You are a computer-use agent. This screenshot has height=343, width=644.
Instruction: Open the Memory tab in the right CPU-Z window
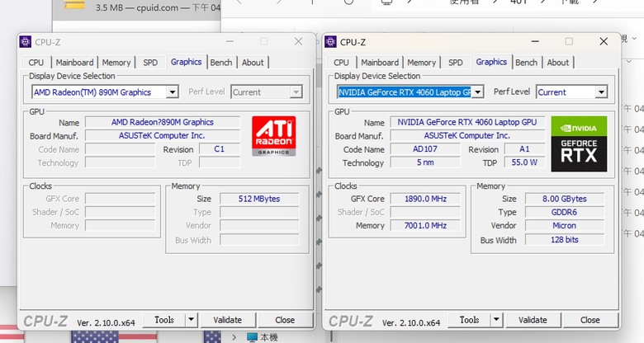(x=421, y=63)
